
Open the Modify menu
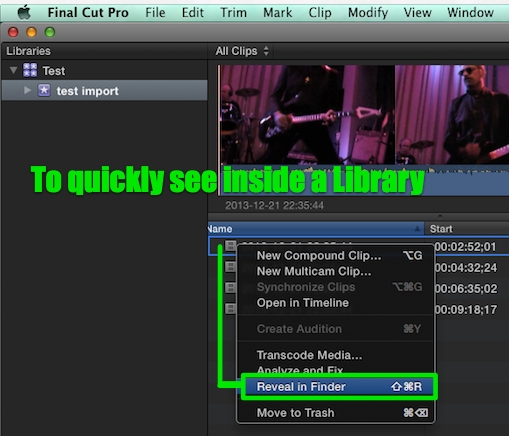click(x=368, y=13)
